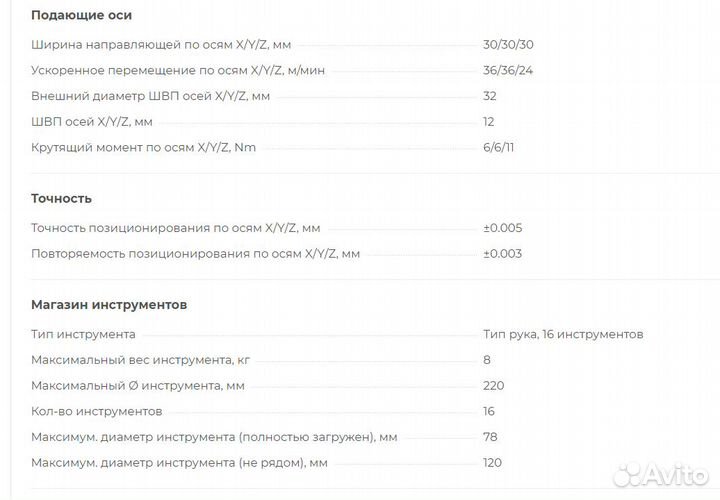Click the value "Тип рука, 16 инструментов"
This screenshot has width=720, height=500.
563,334
